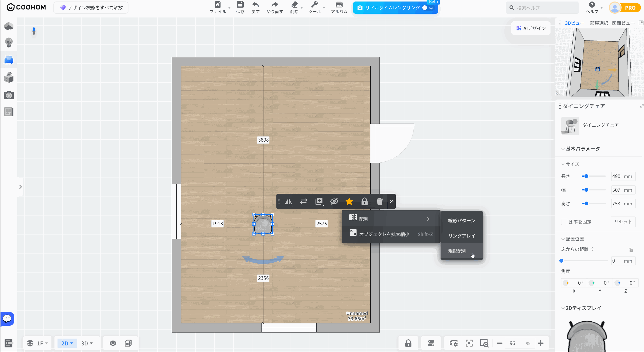Open the アルバム album icon
Screen dimensions: 644x352
click(x=339, y=5)
